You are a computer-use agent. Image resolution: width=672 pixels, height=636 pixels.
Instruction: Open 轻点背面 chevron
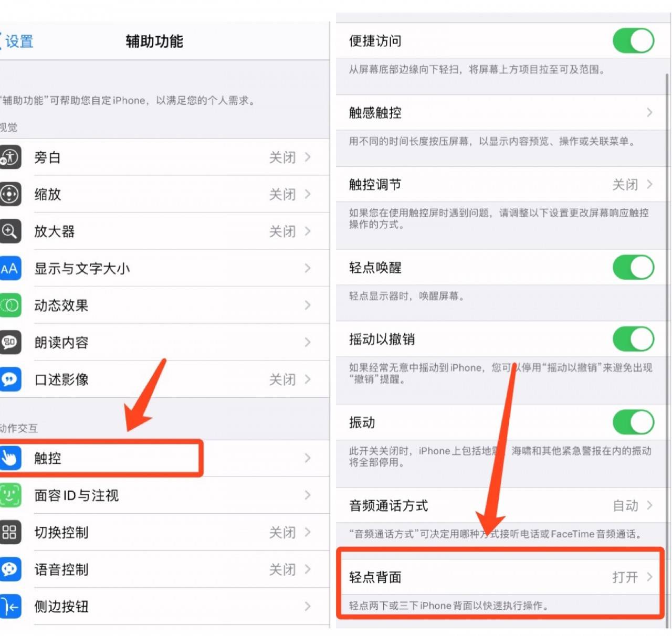click(649, 577)
